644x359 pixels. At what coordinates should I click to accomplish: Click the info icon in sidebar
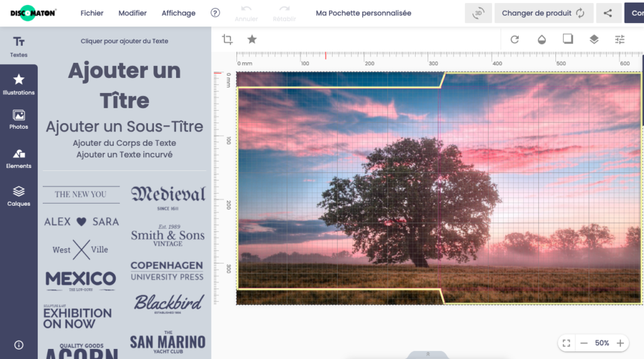[x=19, y=345]
